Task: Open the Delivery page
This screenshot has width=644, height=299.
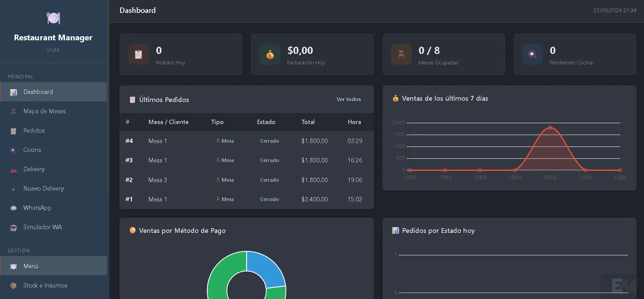Action: 54,169
